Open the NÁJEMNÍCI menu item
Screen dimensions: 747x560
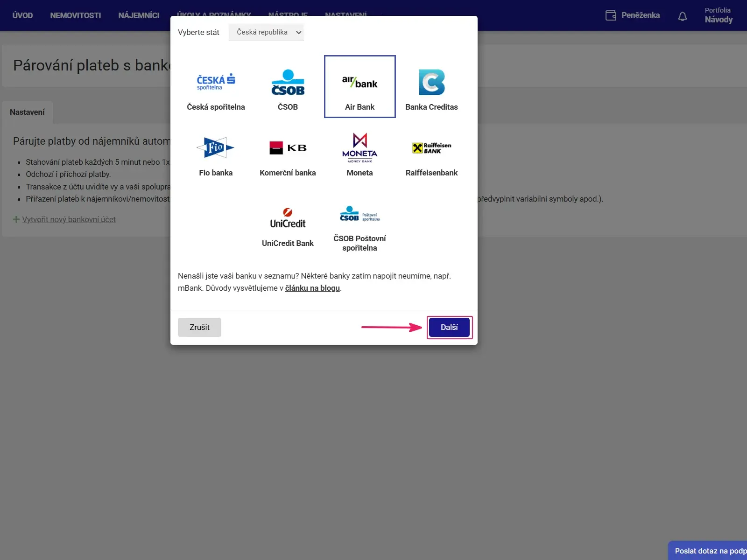pyautogui.click(x=139, y=15)
